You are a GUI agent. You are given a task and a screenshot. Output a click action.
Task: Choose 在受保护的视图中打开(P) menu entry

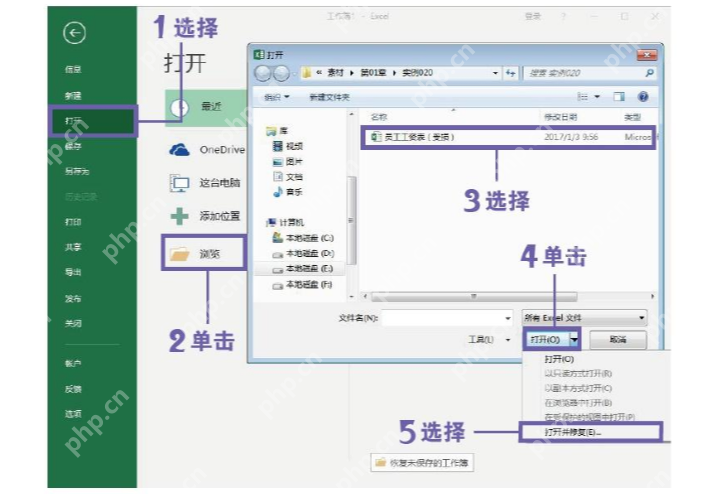click(x=589, y=417)
